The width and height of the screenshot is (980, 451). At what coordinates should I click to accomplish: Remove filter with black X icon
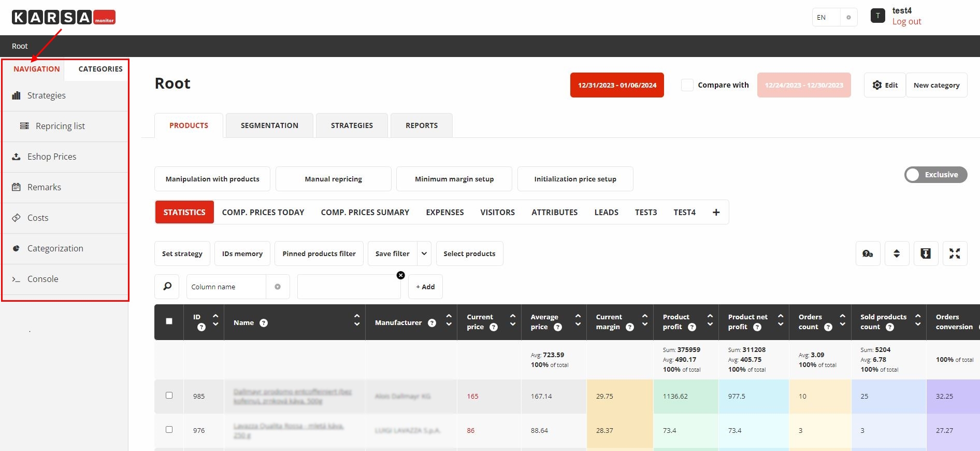(400, 275)
